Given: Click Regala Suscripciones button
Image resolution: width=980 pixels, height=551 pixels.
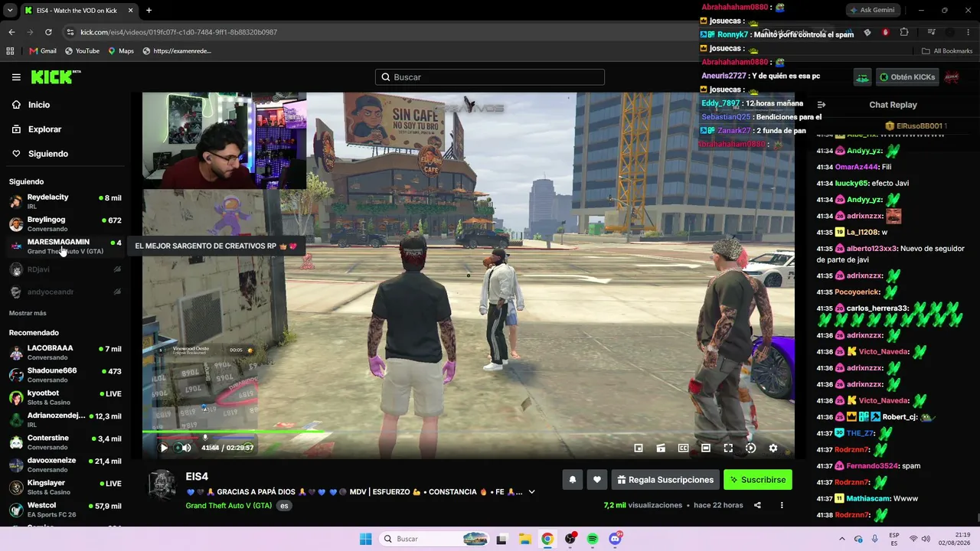Looking at the screenshot, I should coord(665,480).
